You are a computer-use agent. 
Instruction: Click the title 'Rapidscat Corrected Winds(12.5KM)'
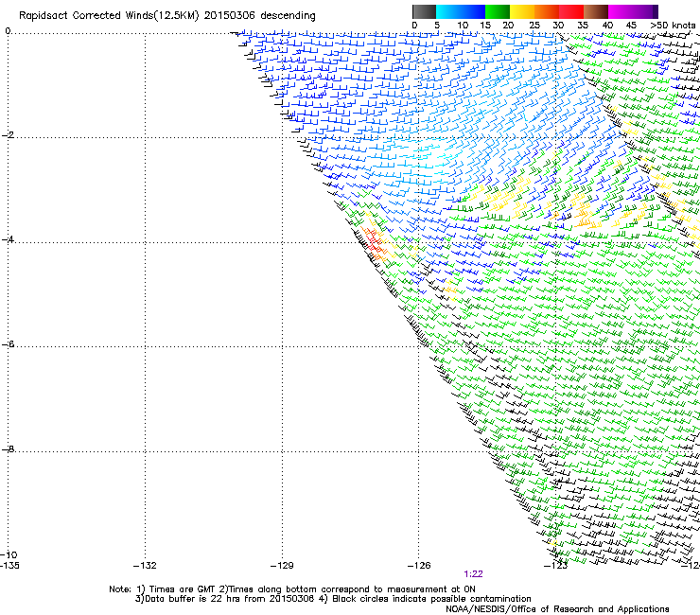109,16
